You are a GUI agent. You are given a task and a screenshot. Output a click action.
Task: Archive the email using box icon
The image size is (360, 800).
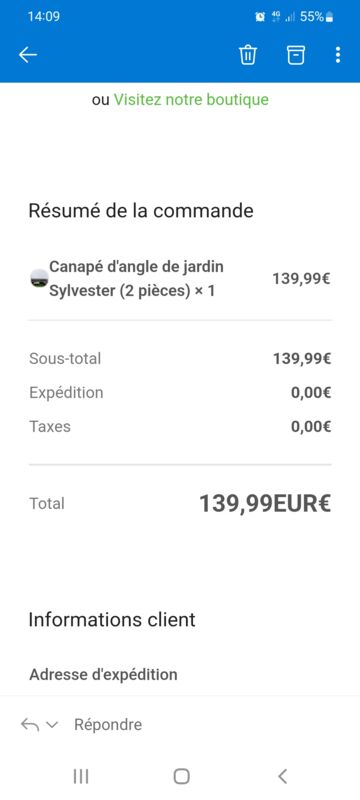(x=296, y=55)
